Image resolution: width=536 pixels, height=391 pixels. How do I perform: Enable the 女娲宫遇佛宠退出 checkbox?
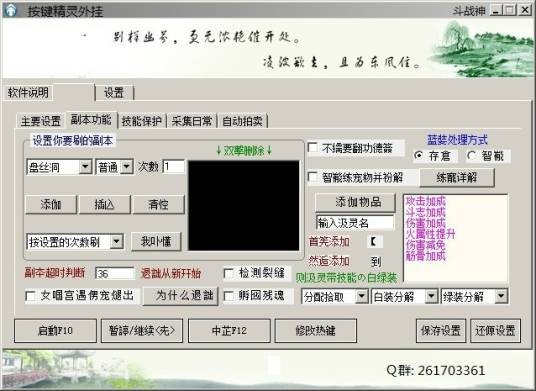click(30, 296)
